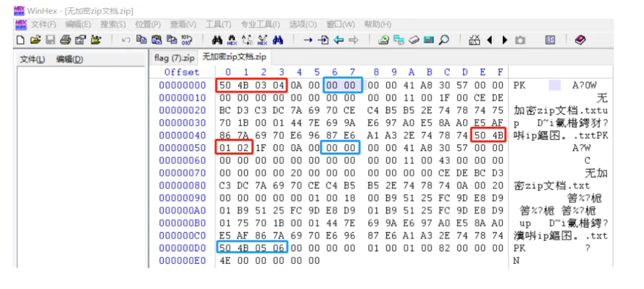
Task: Take snapshot with camera icon
Action: [520, 40]
